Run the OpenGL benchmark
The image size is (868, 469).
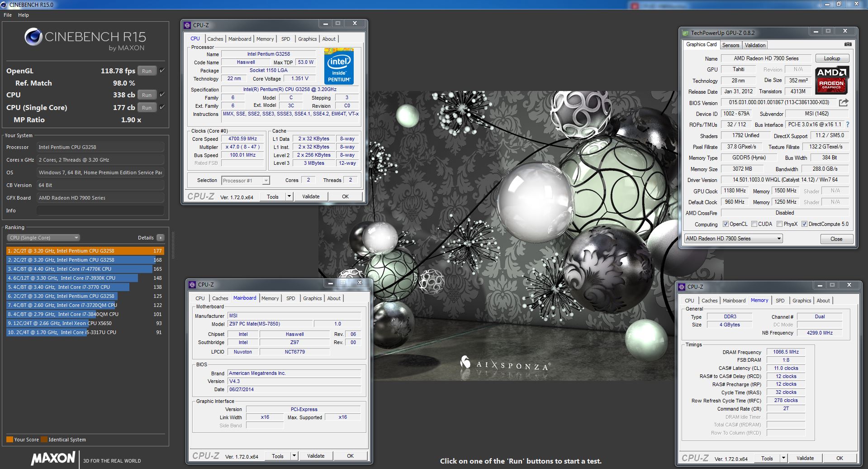click(x=147, y=71)
